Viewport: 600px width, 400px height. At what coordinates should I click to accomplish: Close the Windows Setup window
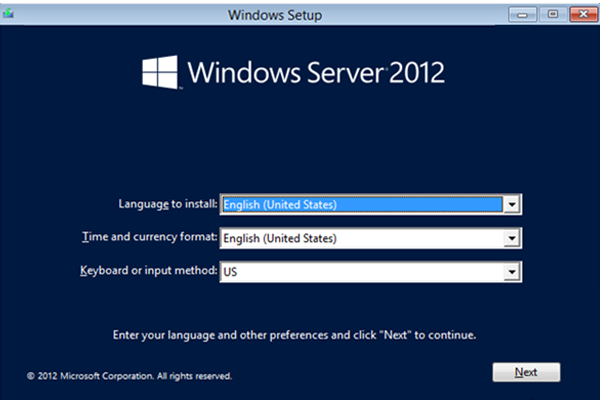(583, 15)
